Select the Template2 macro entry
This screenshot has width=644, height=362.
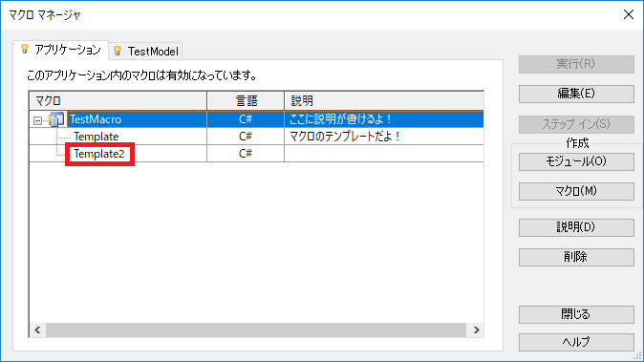(x=99, y=154)
